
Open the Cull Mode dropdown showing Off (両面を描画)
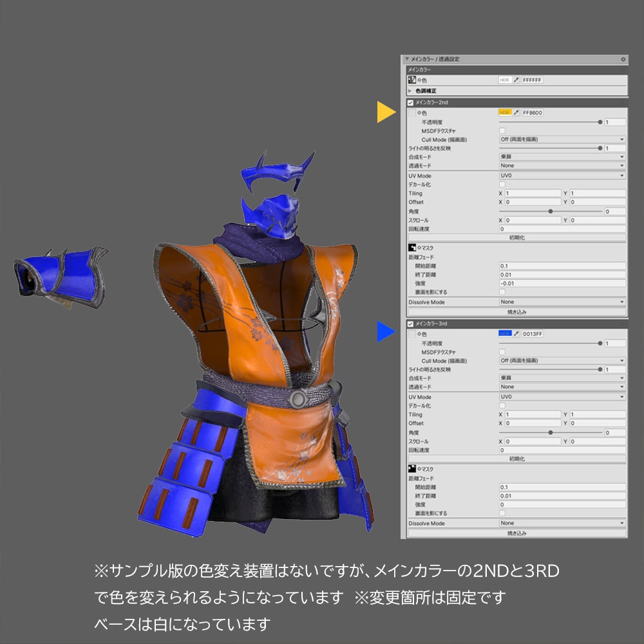(x=560, y=138)
